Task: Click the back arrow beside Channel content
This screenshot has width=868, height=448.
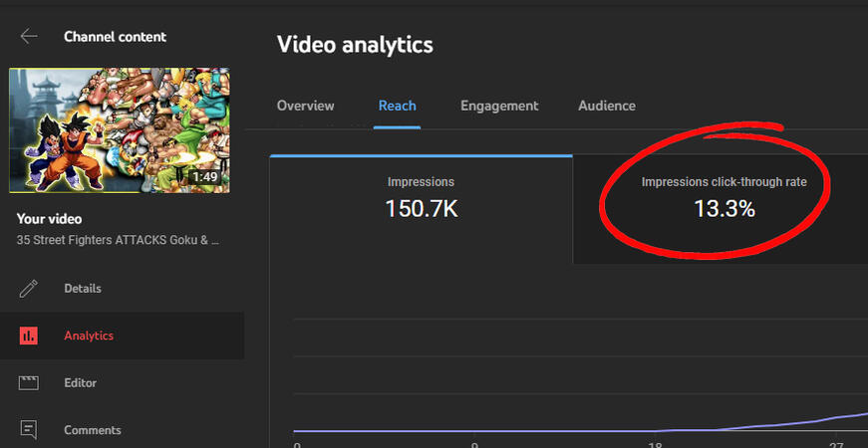Action: (x=29, y=37)
